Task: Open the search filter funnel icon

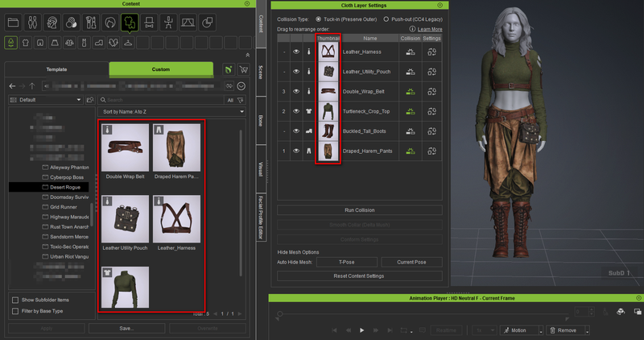Action: point(241,100)
